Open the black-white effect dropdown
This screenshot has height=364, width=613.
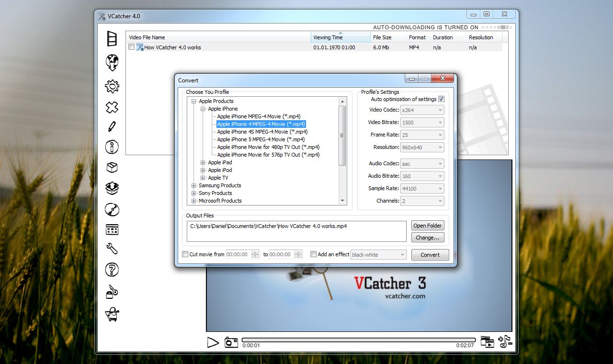(x=378, y=255)
